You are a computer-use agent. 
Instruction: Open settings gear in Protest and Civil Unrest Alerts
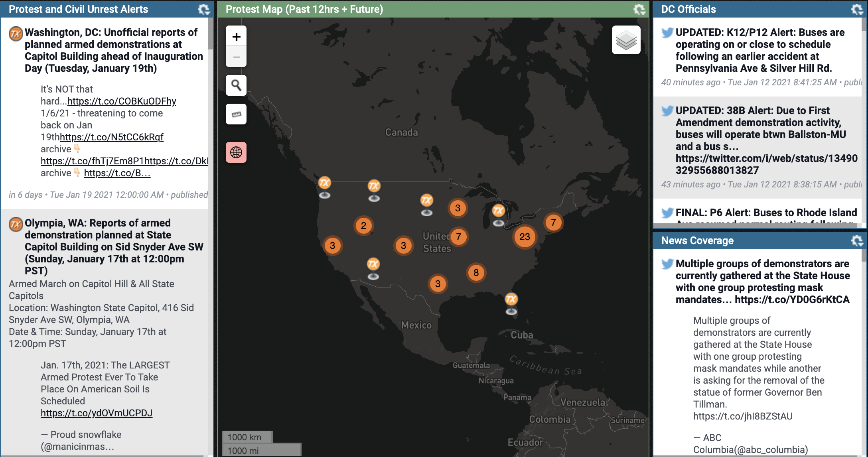pyautogui.click(x=204, y=9)
